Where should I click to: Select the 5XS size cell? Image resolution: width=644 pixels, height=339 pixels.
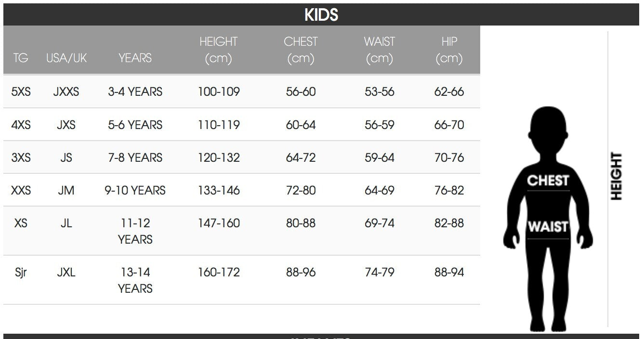pos(21,91)
